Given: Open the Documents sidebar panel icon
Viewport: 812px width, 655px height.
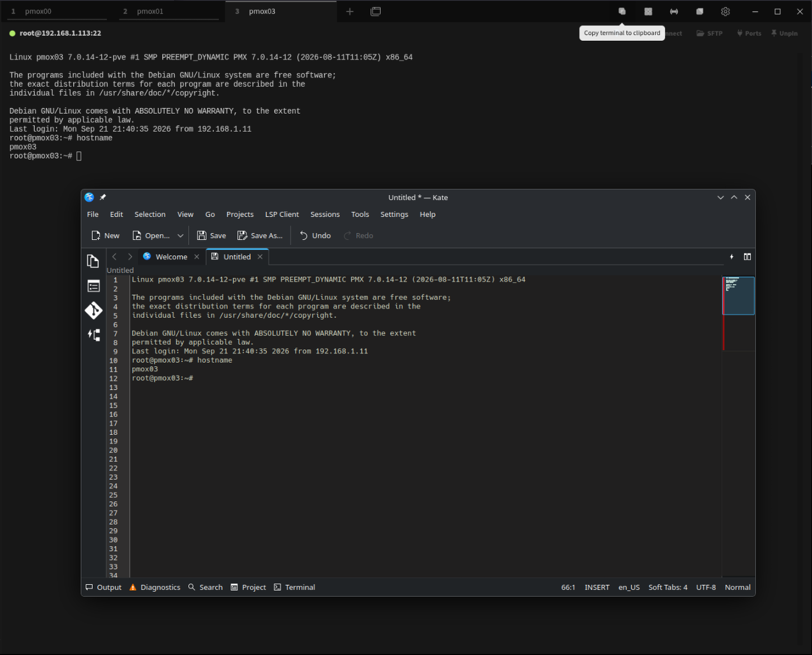Looking at the screenshot, I should (x=94, y=261).
